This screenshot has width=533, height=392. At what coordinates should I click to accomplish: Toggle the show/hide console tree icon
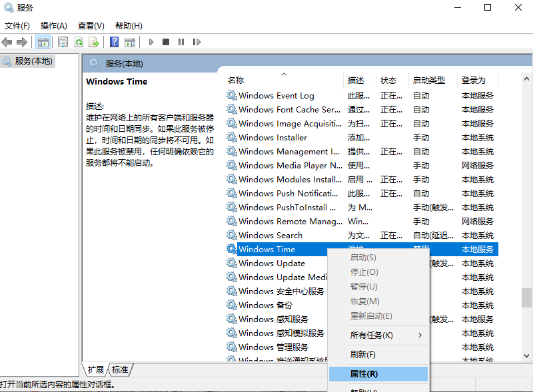coord(43,41)
